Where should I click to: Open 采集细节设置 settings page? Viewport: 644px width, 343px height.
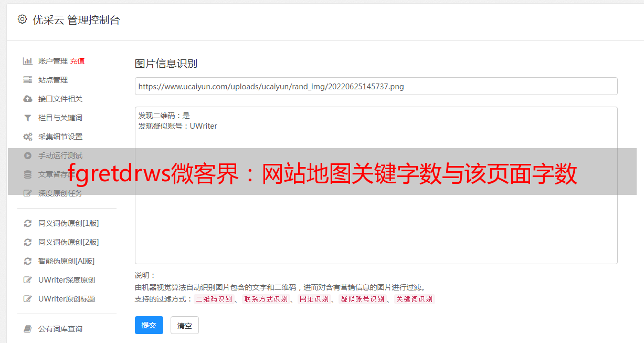[60, 137]
